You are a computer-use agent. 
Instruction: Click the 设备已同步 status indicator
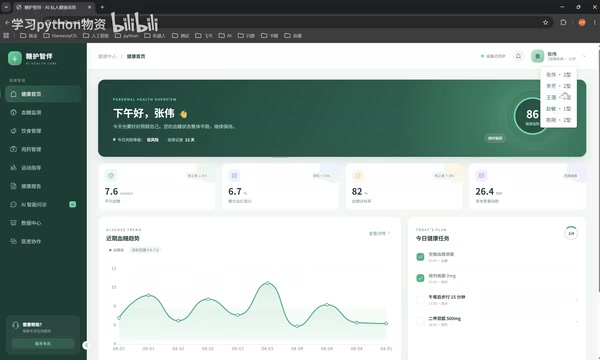pos(493,56)
